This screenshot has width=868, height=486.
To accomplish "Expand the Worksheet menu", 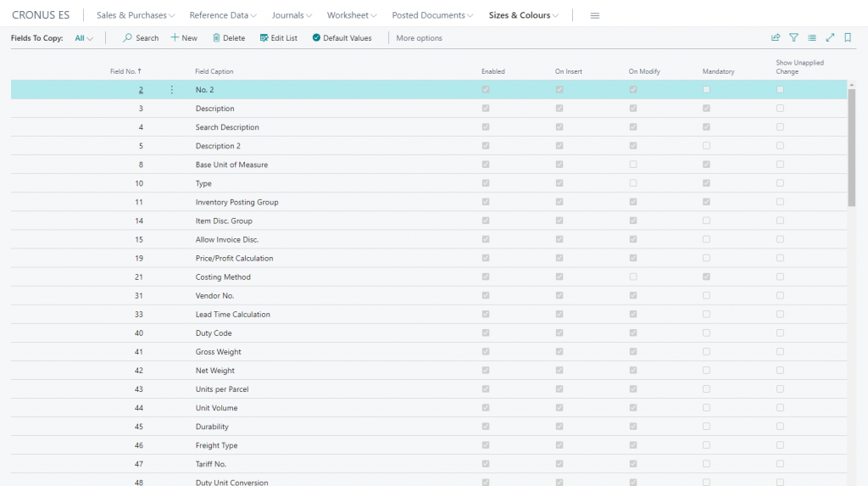I will pyautogui.click(x=352, y=15).
